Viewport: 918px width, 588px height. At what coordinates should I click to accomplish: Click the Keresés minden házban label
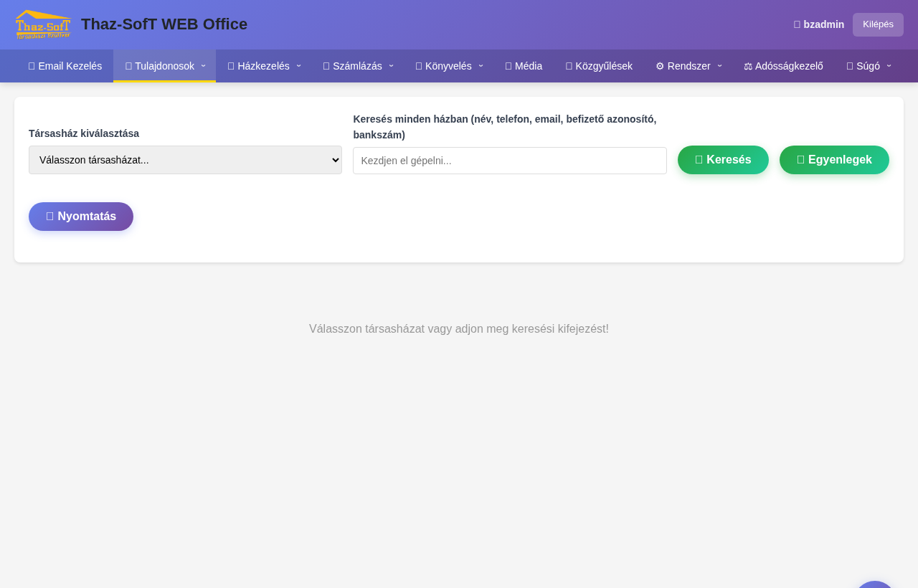505,127
